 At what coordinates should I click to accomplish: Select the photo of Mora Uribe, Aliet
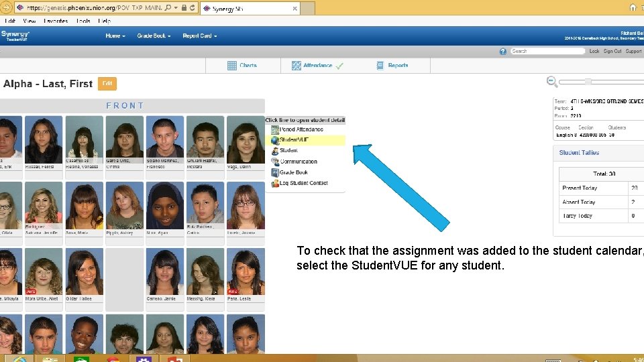pos(44,271)
